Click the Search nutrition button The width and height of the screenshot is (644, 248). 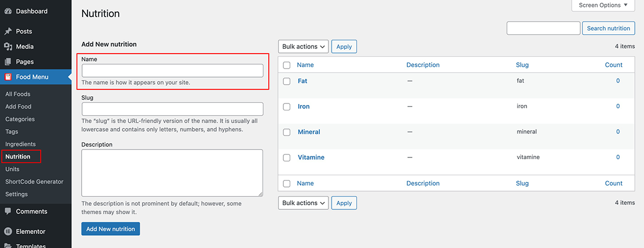[x=609, y=28]
